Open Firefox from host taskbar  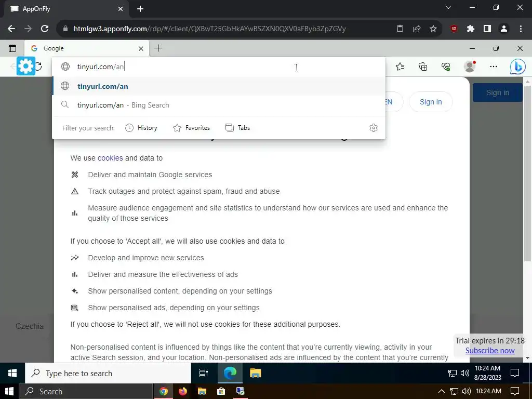182,391
